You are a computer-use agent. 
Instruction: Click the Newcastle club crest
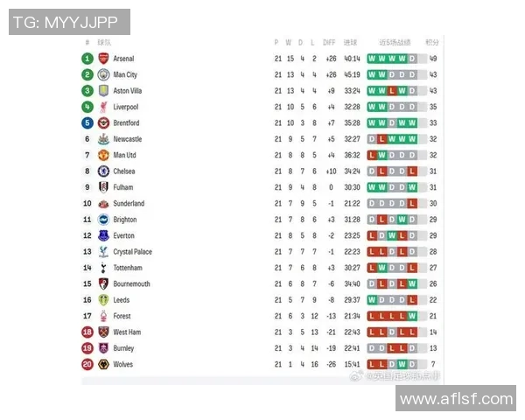[103, 139]
